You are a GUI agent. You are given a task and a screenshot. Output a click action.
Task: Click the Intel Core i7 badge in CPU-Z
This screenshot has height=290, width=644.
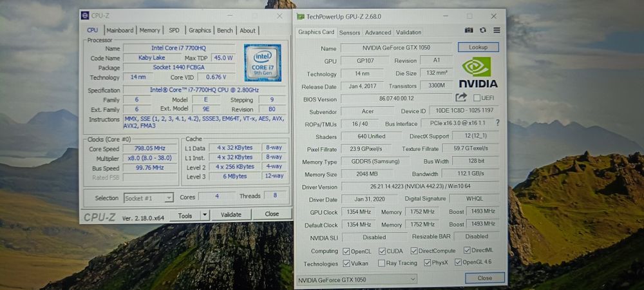click(263, 63)
